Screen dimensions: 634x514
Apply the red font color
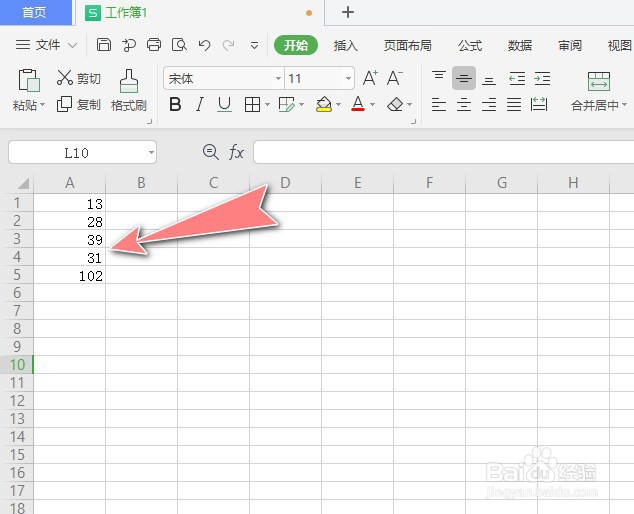pyautogui.click(x=358, y=105)
